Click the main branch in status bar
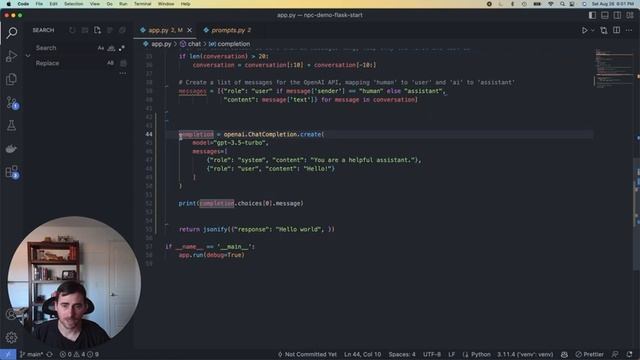The height and width of the screenshot is (360, 640). 31,354
